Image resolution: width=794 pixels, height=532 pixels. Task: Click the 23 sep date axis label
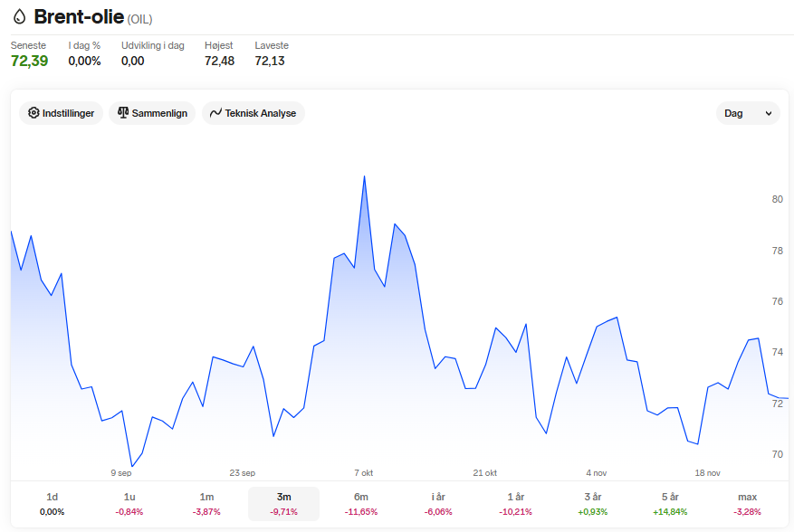[242, 473]
